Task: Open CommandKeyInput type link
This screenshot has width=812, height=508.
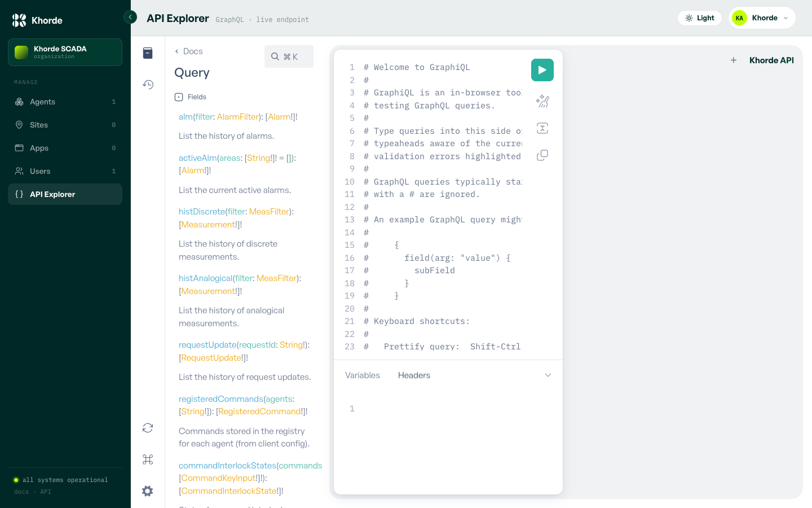Action: point(219,478)
